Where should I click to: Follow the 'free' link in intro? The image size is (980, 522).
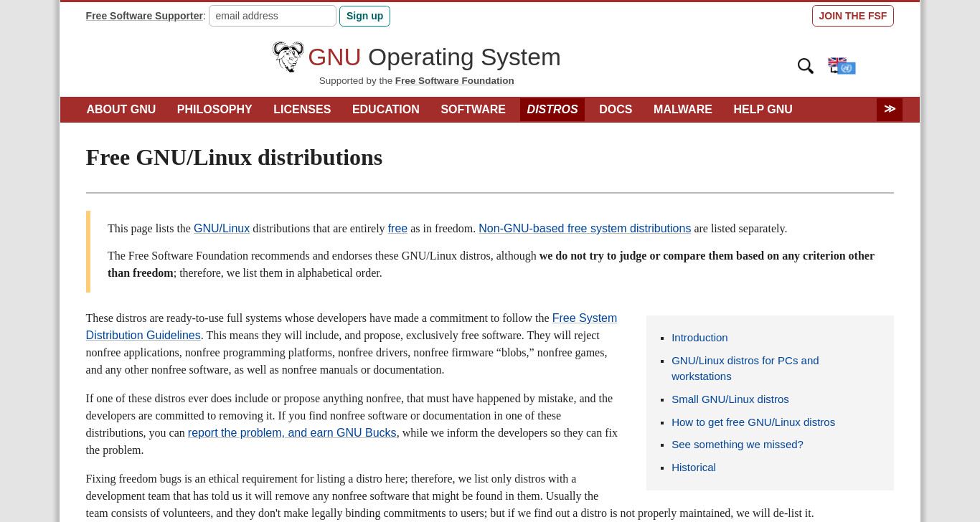click(397, 228)
